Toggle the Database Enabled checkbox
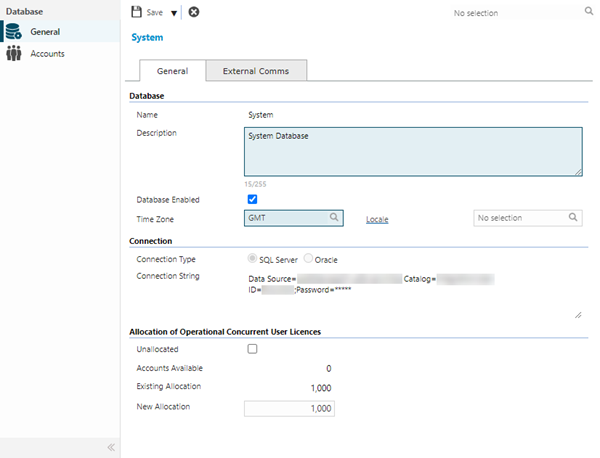The image size is (600, 458). (252, 199)
